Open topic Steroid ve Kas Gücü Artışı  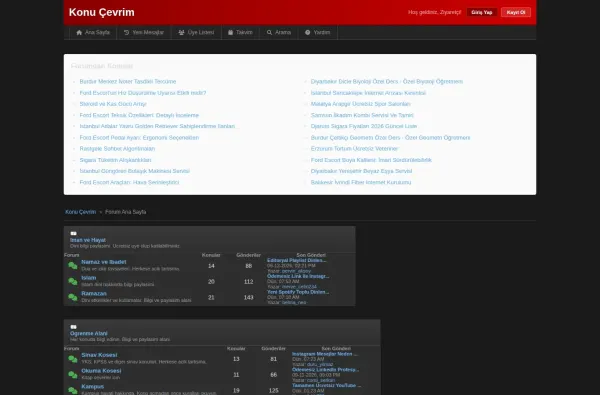[113, 104]
